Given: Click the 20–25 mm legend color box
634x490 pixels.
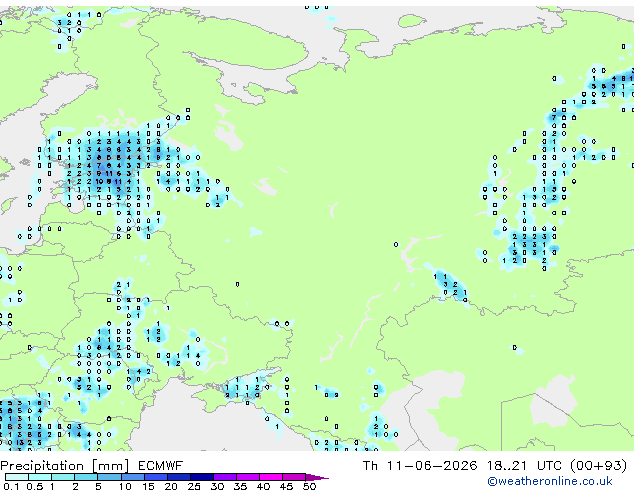Looking at the screenshot, I should point(178,477).
